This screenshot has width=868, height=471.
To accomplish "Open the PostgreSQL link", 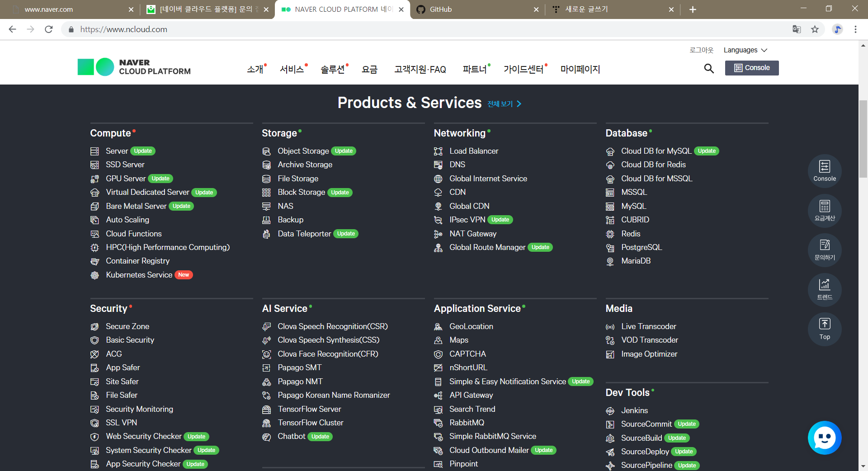I will [x=642, y=247].
